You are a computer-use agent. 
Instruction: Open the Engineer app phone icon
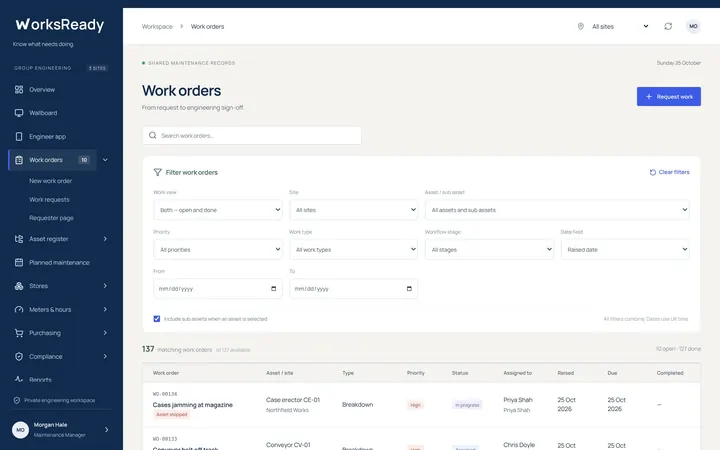tap(19, 136)
